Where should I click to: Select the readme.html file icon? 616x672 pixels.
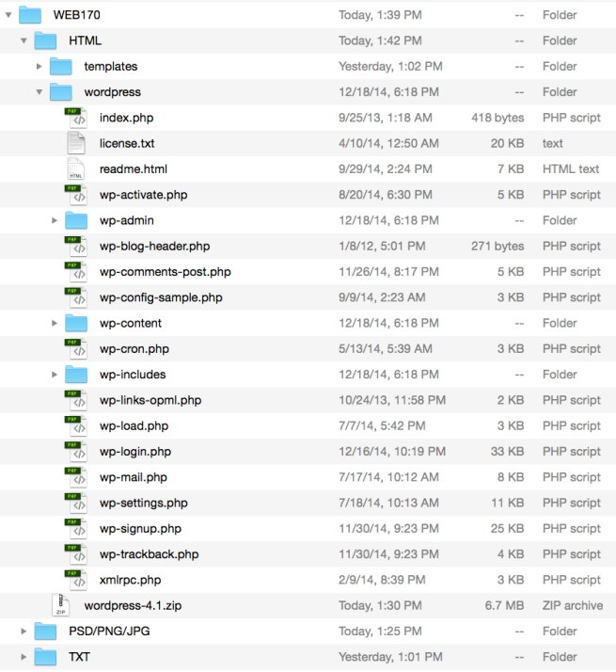click(76, 168)
